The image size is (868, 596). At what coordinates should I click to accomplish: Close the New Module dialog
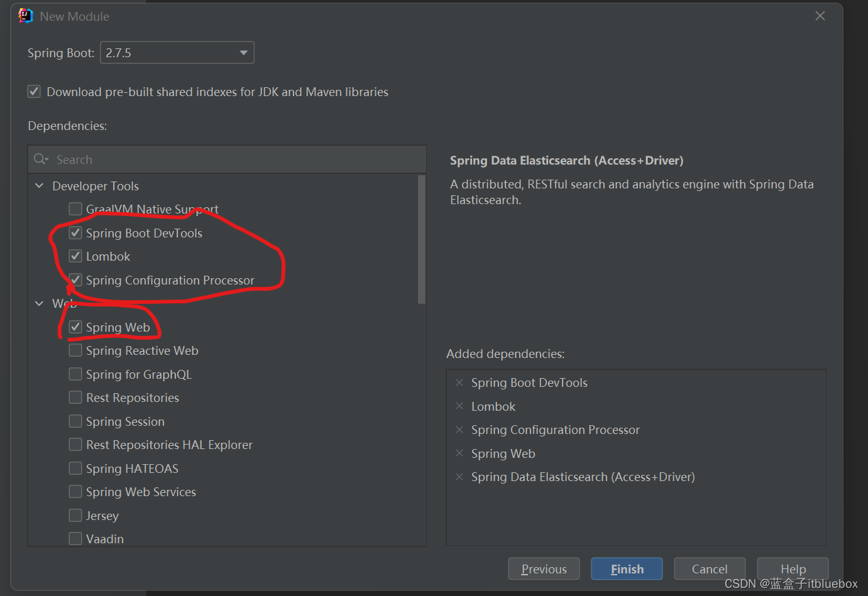[x=820, y=16]
